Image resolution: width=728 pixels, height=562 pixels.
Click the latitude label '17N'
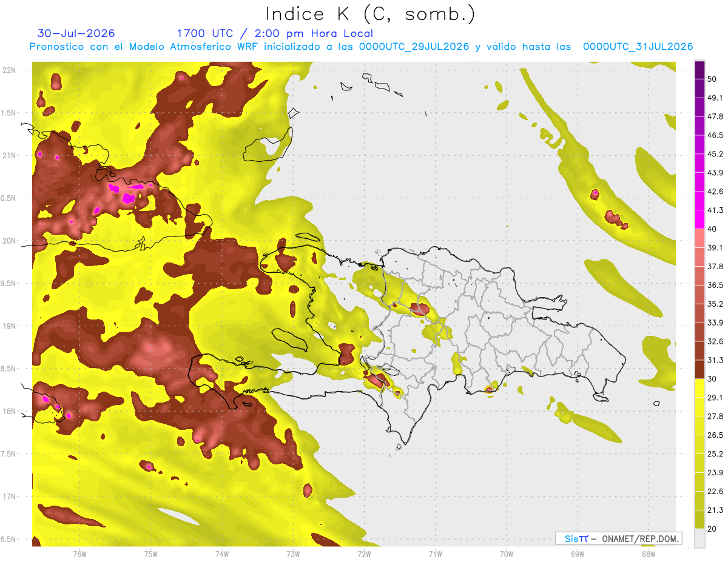[x=10, y=497]
